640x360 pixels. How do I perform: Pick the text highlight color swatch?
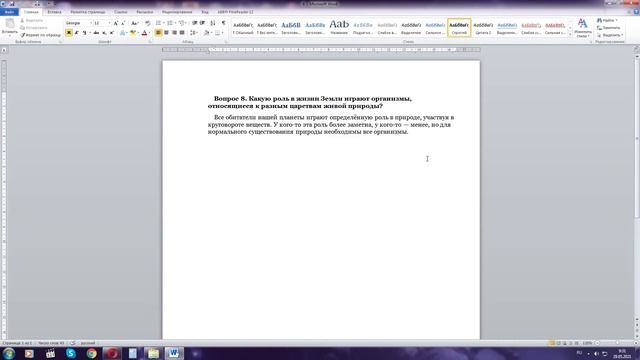133,33
